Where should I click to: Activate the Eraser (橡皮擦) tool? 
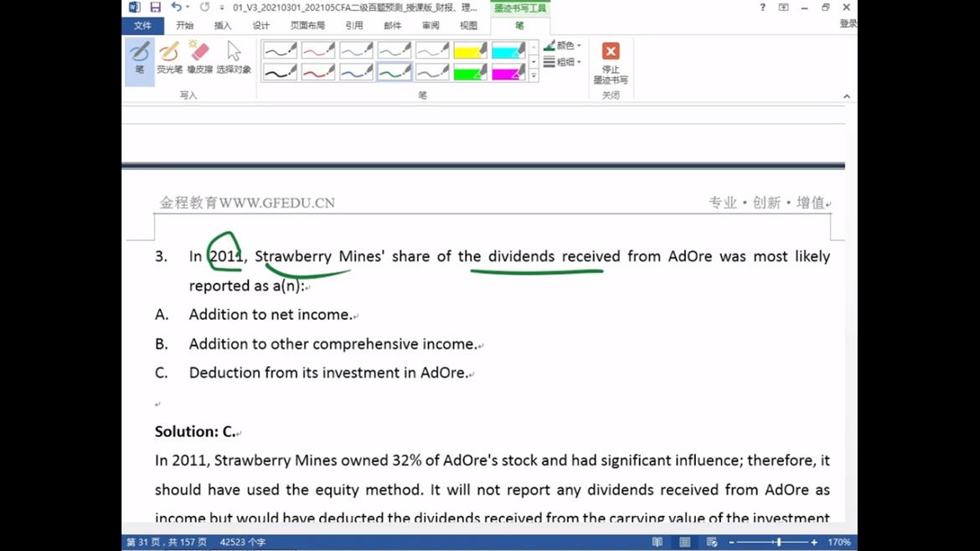click(199, 59)
